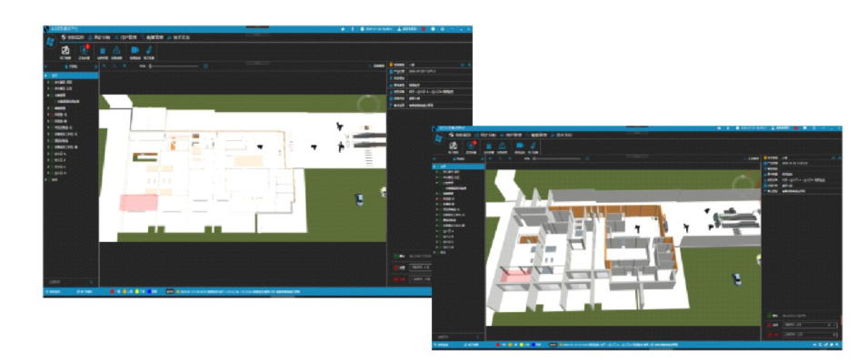Adjust the zoom slider above the 3D view

556,158
